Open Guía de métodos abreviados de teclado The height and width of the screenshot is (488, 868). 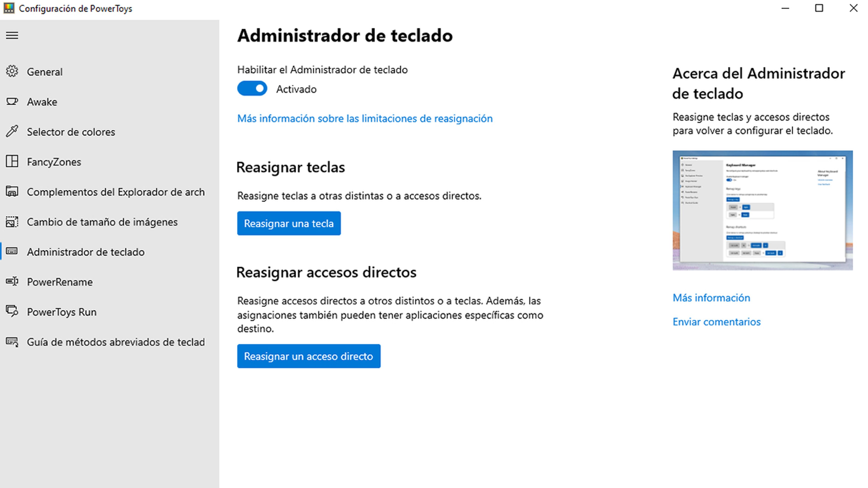tap(109, 342)
